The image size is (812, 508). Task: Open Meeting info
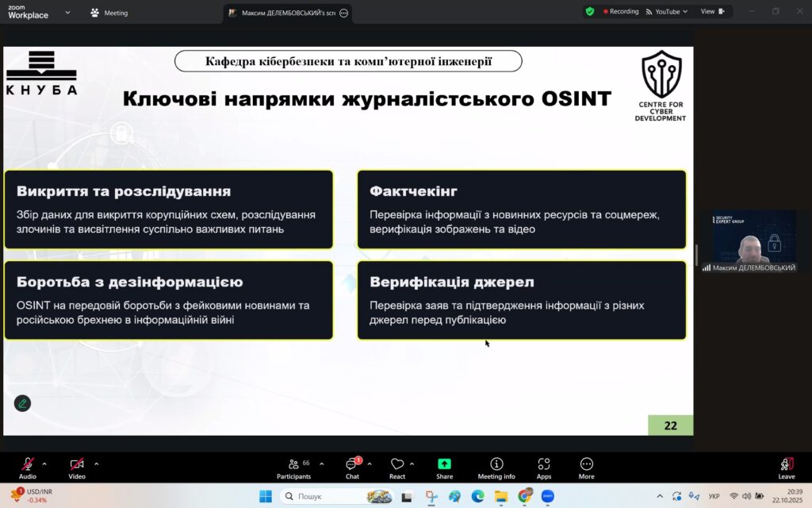(496, 466)
